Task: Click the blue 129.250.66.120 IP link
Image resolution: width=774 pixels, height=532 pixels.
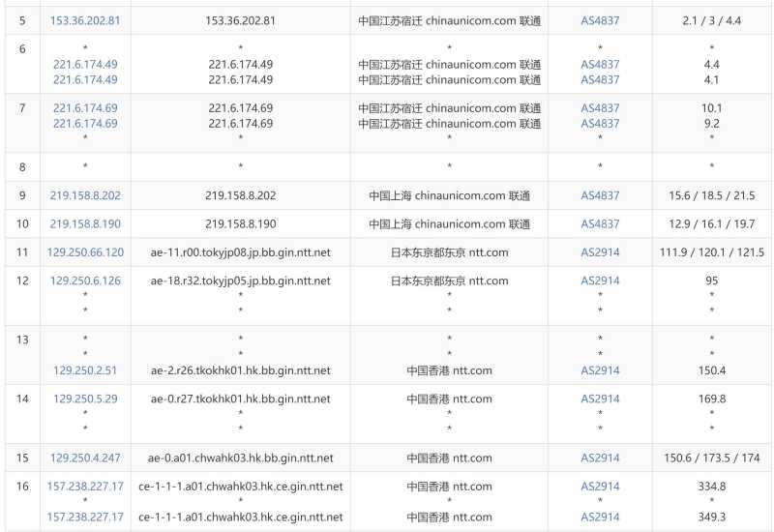Action: (x=85, y=252)
